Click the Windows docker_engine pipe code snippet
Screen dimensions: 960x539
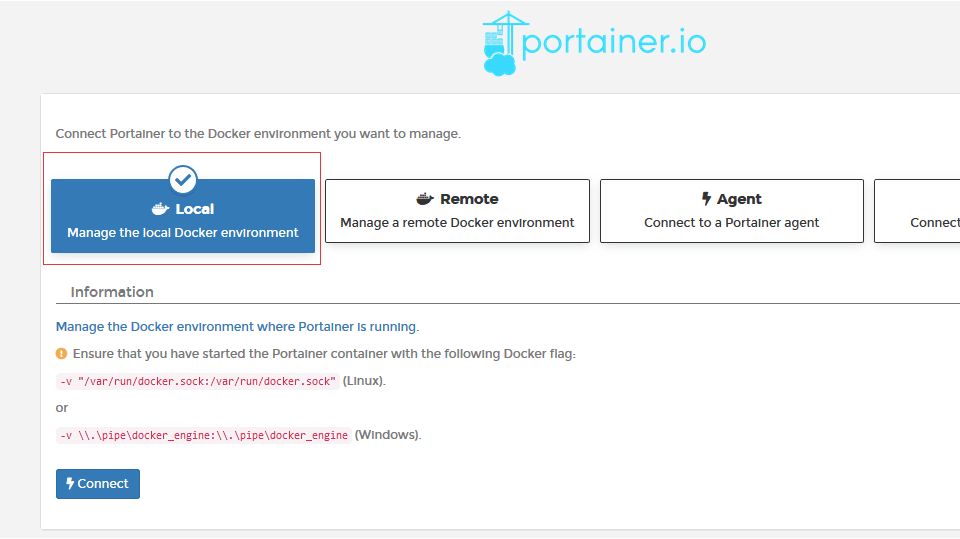click(203, 435)
